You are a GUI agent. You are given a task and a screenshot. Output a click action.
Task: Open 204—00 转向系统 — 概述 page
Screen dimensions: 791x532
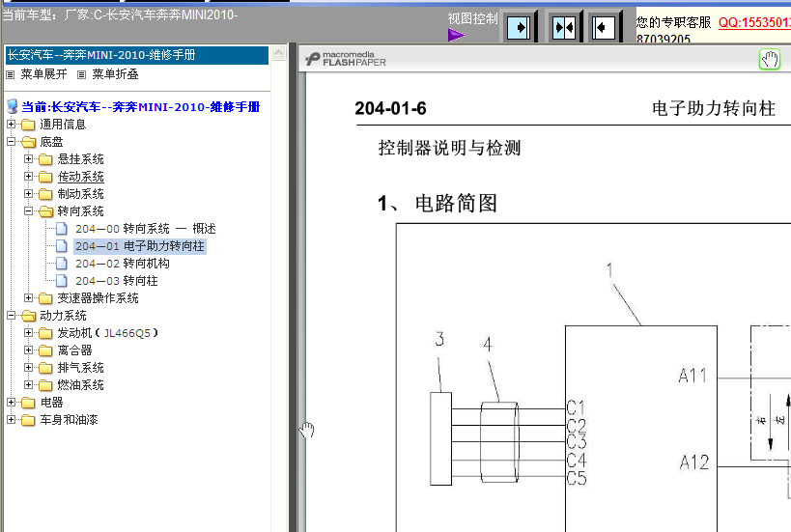click(145, 229)
